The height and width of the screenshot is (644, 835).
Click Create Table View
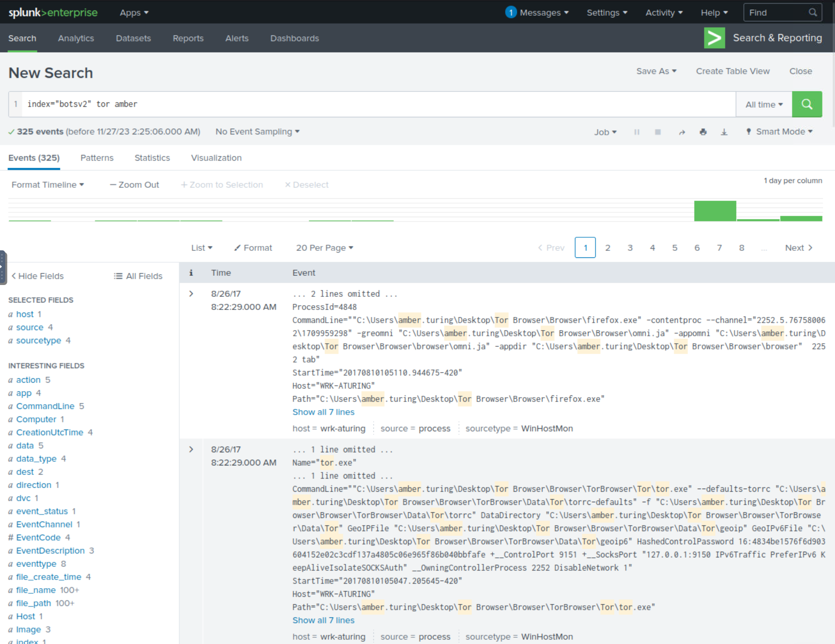[x=733, y=71]
